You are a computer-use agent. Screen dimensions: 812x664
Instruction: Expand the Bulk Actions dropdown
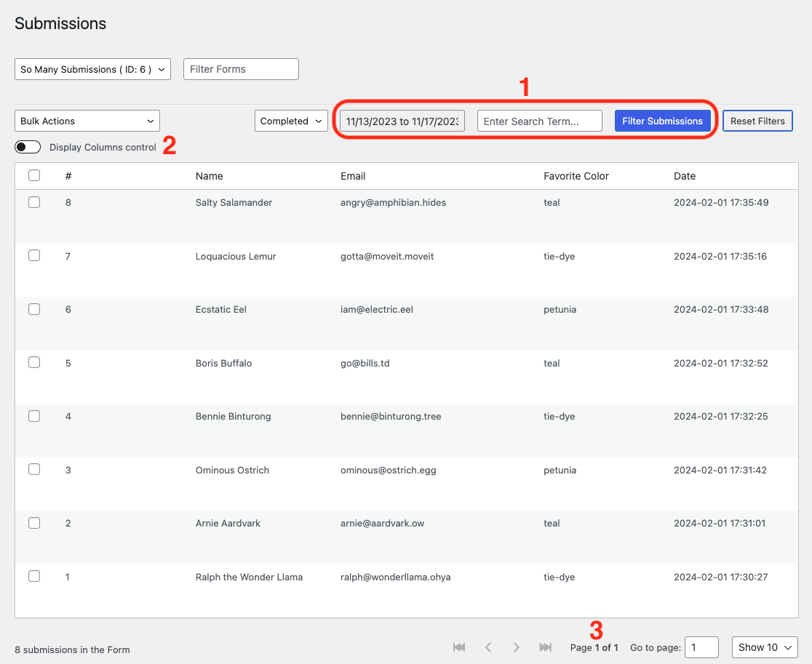(87, 121)
